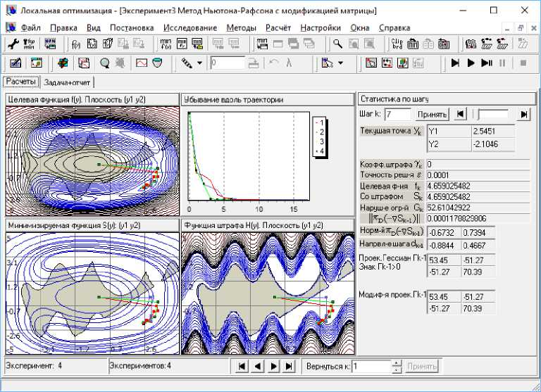Go to the first experiment navigation button
This screenshot has height=392, width=541.
point(242,367)
